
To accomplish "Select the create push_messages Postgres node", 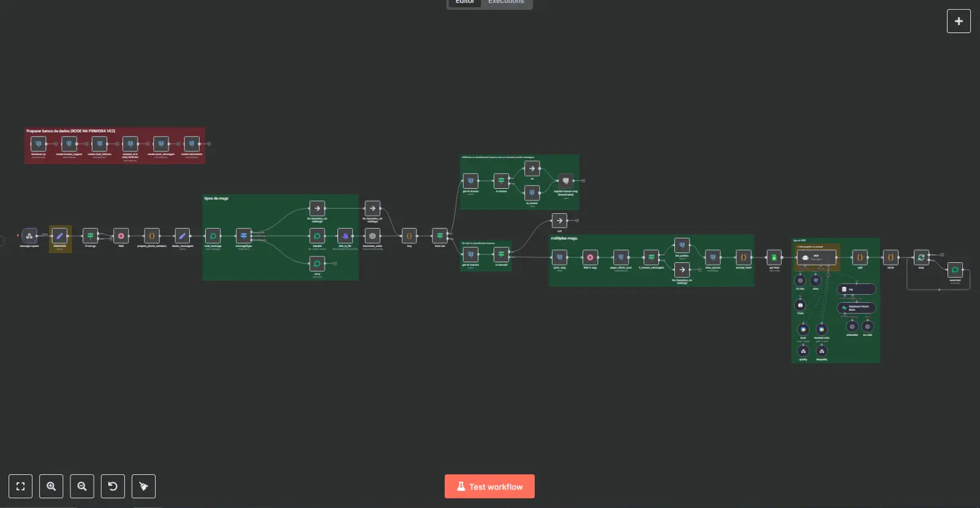I will click(161, 144).
